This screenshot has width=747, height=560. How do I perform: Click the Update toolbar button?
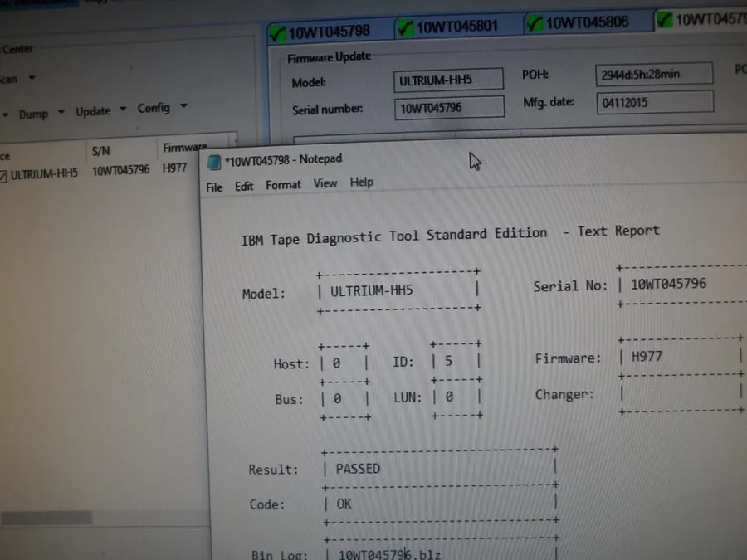point(93,111)
